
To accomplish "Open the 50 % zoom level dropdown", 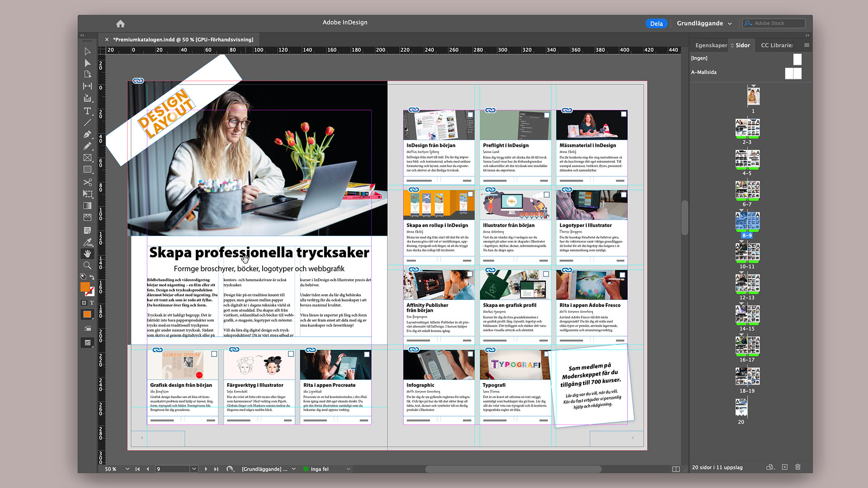I will [x=127, y=469].
